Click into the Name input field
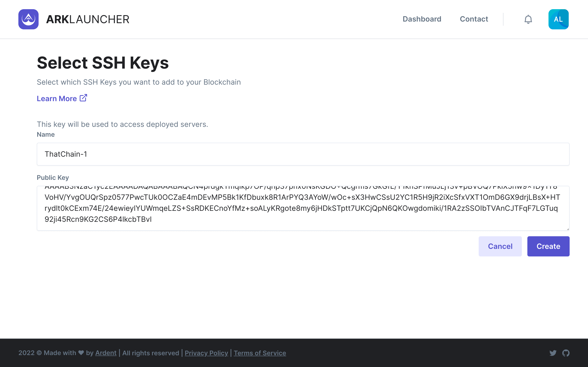588x367 pixels. (303, 154)
